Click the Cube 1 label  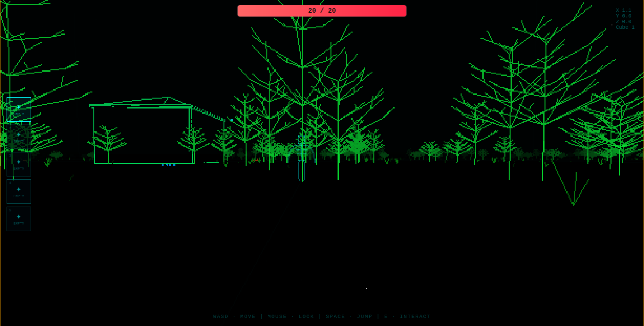pos(625,27)
